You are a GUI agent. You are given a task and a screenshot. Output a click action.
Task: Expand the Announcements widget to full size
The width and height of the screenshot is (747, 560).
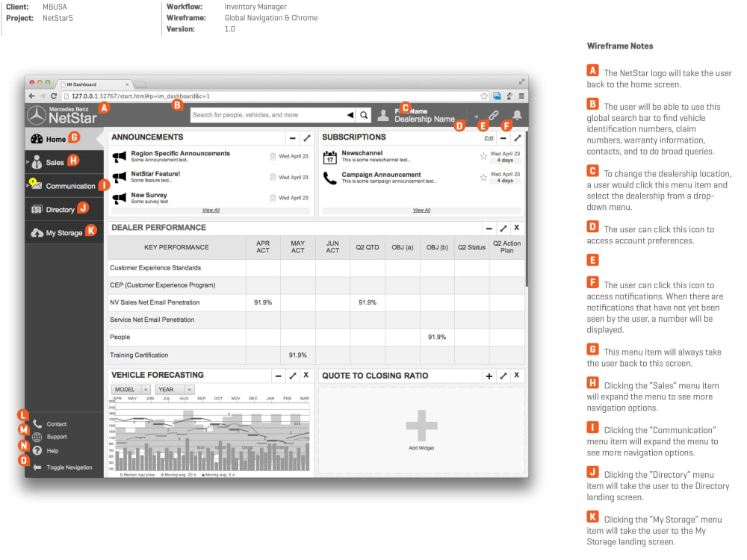pyautogui.click(x=307, y=138)
